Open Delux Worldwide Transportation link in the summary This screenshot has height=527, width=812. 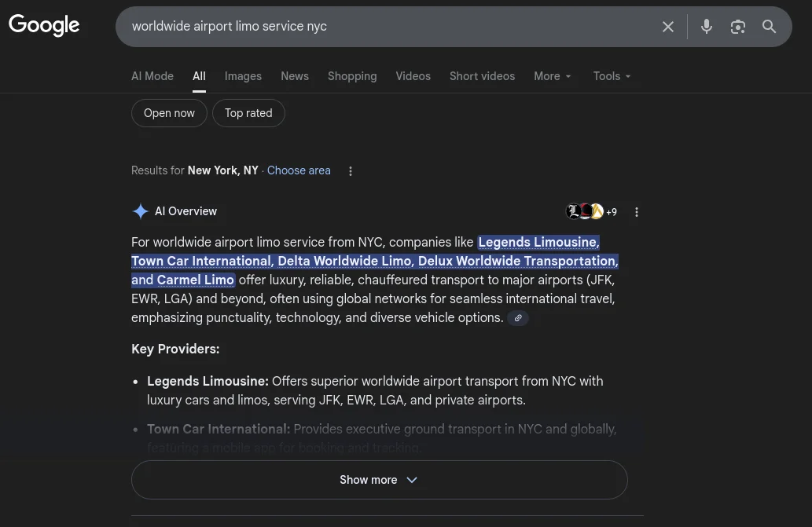point(516,261)
